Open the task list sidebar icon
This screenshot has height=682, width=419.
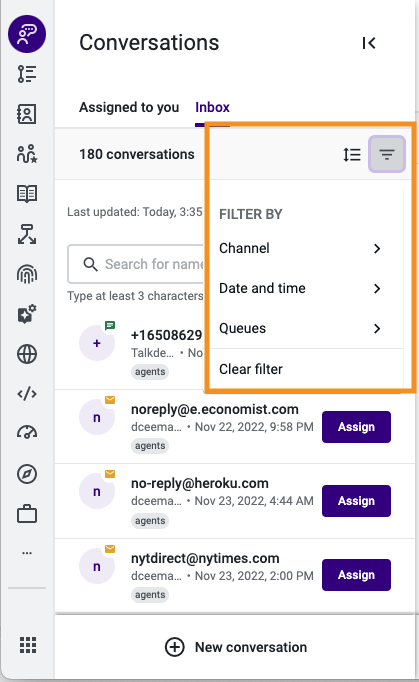pos(27,74)
